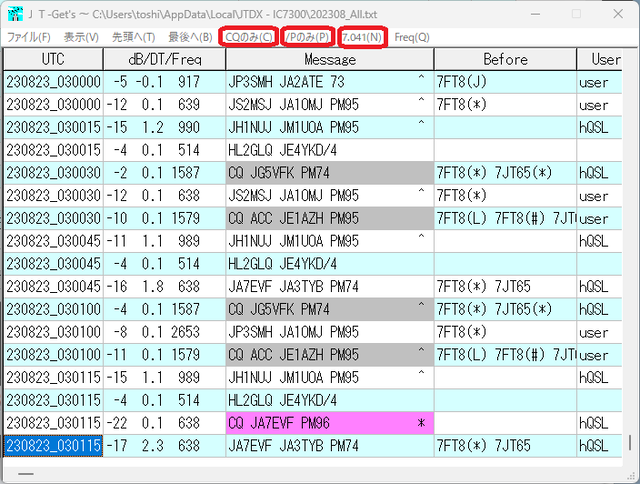Select pink message CQ JA7EVF PM96

329,423
